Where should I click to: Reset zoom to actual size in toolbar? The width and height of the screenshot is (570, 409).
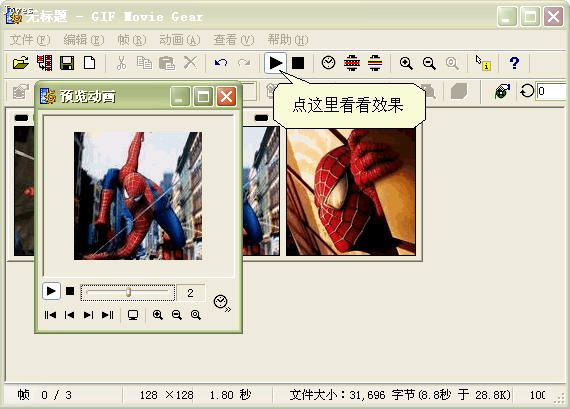click(x=452, y=63)
